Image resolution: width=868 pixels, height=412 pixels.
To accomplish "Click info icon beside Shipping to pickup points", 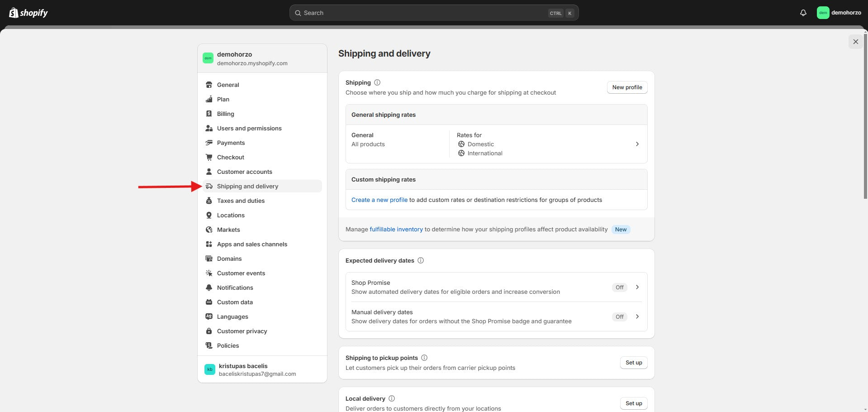I will pyautogui.click(x=424, y=358).
